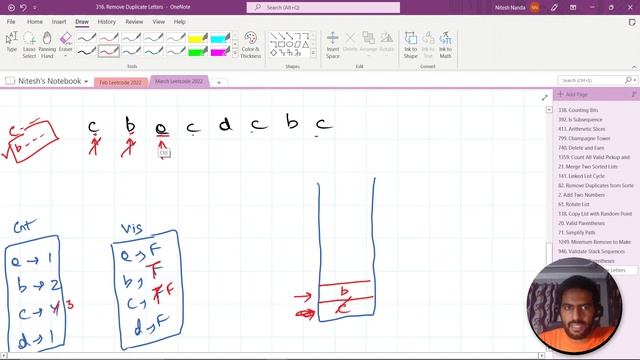This screenshot has width=640, height=360.
Task: Click the Ink to Math button
Action: 445,45
